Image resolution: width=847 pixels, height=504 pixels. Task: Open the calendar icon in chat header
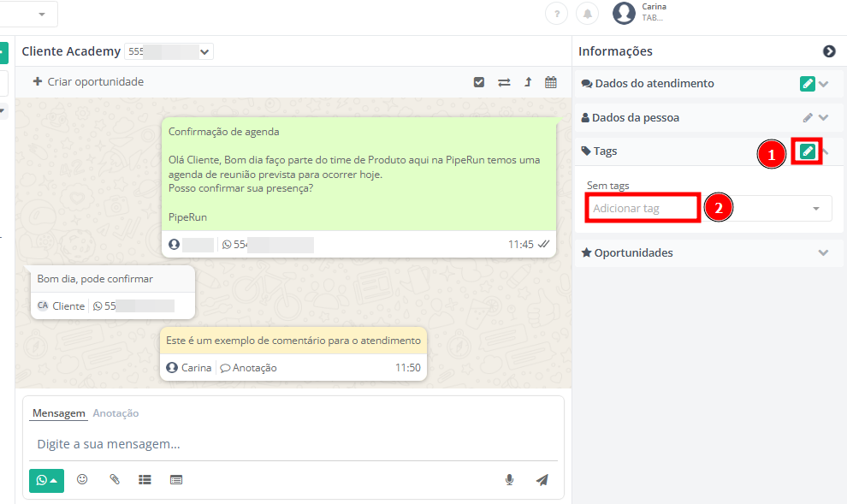pyautogui.click(x=551, y=82)
